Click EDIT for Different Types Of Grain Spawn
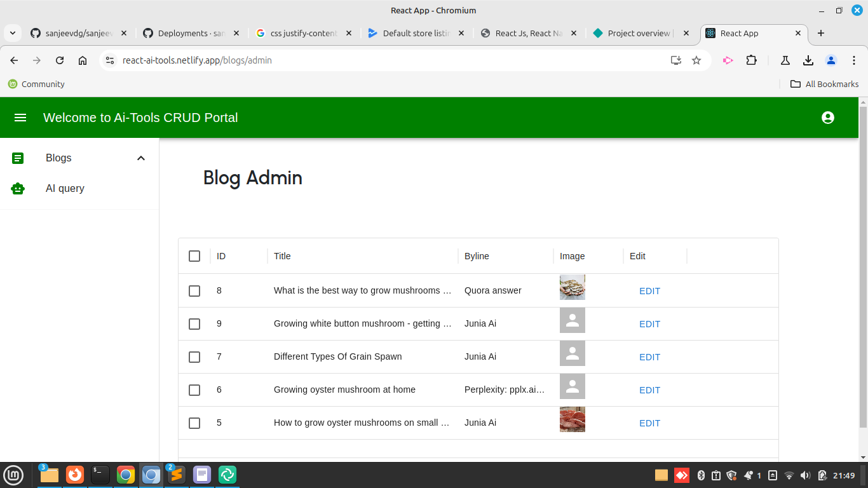 (x=649, y=356)
